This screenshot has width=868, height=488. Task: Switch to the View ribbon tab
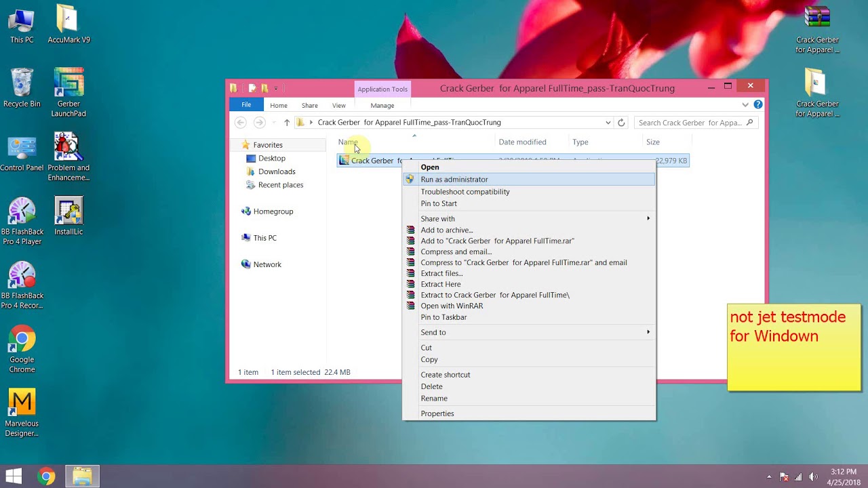click(x=339, y=105)
